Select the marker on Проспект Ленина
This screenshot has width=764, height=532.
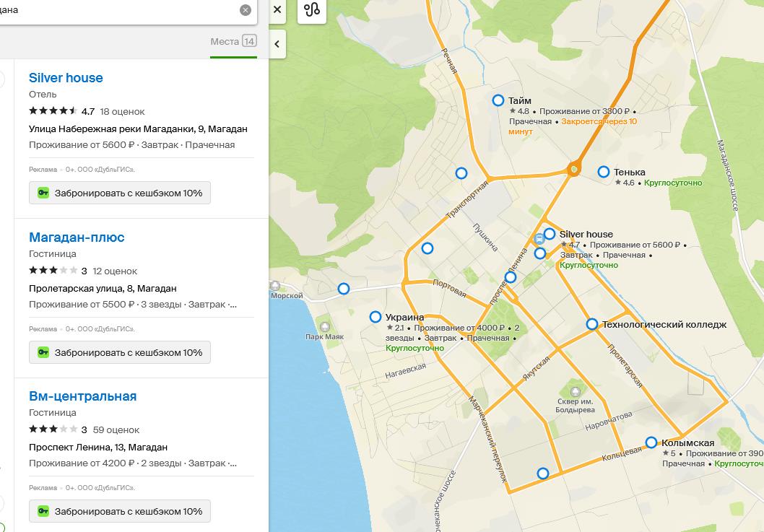(510, 277)
